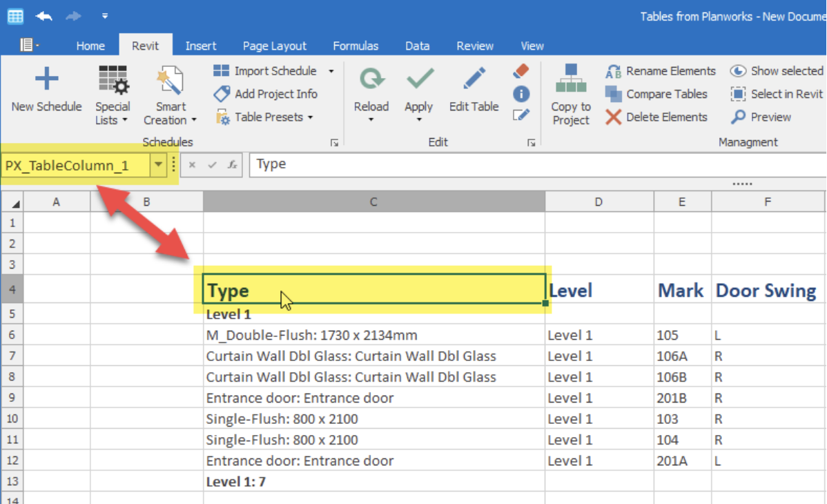This screenshot has height=504, width=827.
Task: Expand the Name Box dropdown arrow
Action: [x=157, y=164]
